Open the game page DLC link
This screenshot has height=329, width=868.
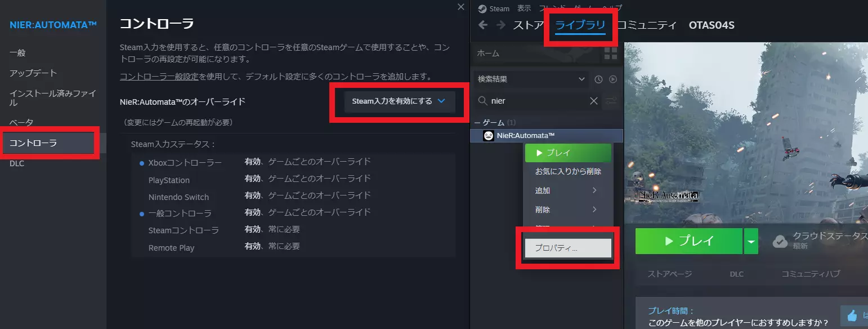click(737, 274)
